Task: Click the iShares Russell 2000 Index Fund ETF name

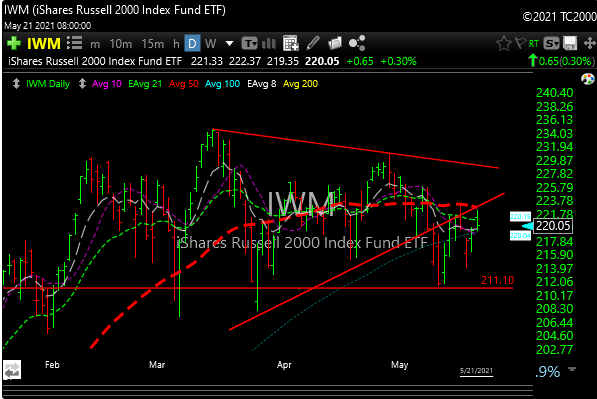Action: click(x=95, y=61)
